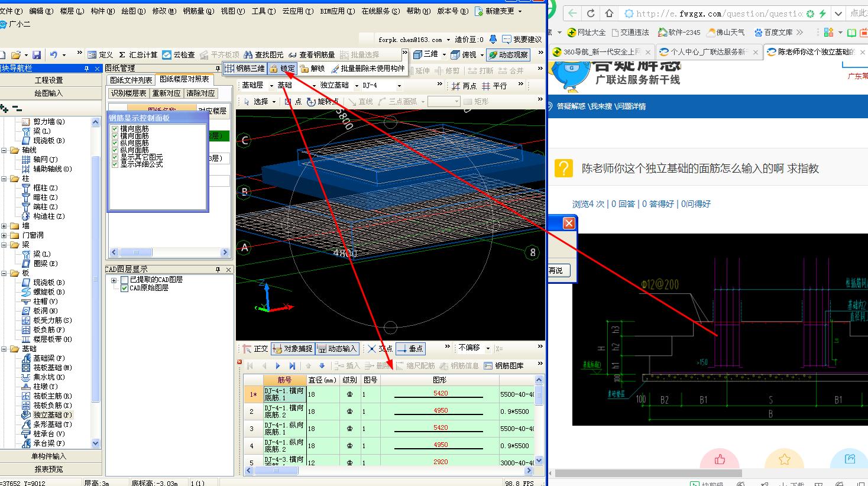This screenshot has height=486, width=868.
Task: Click 筋号 cell DJ-4-1.横向底筋.2
Action: (284, 412)
